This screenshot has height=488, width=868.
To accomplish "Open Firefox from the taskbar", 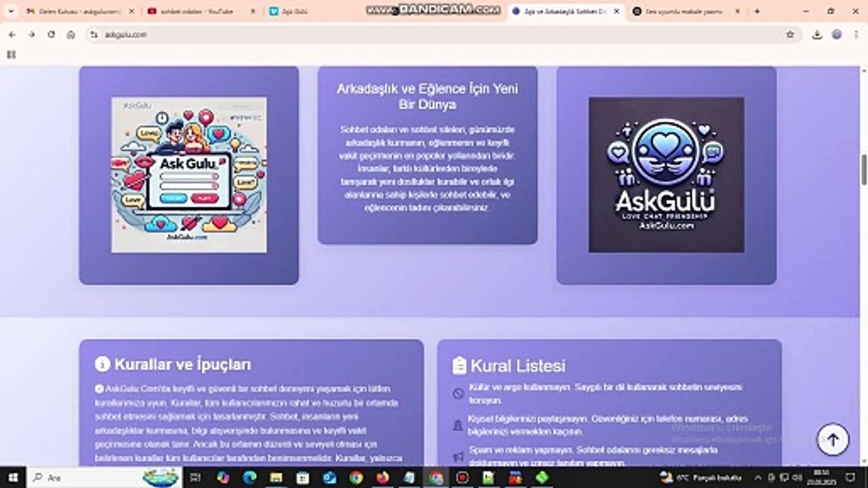I will (x=382, y=478).
